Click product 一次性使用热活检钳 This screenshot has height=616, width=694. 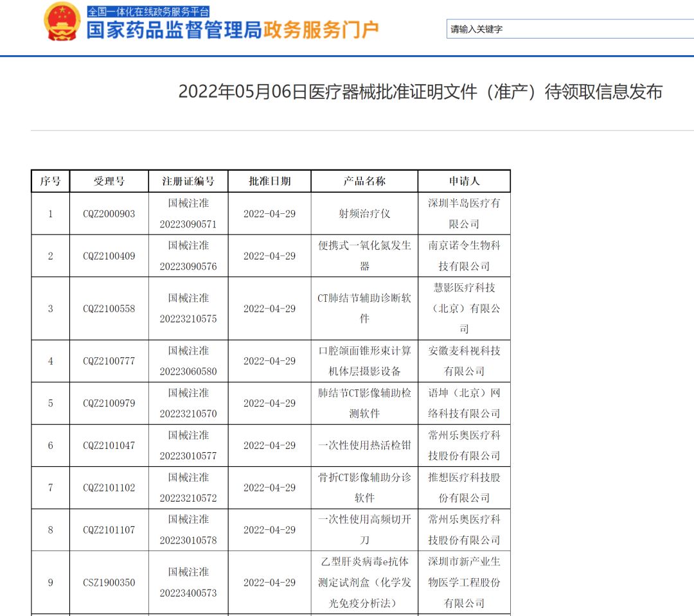364,446
